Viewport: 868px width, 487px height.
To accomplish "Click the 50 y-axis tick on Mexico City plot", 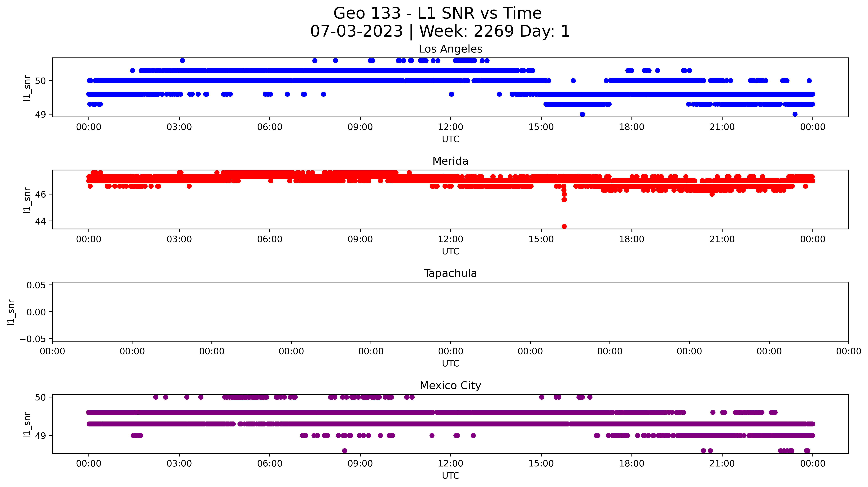I will coord(40,397).
